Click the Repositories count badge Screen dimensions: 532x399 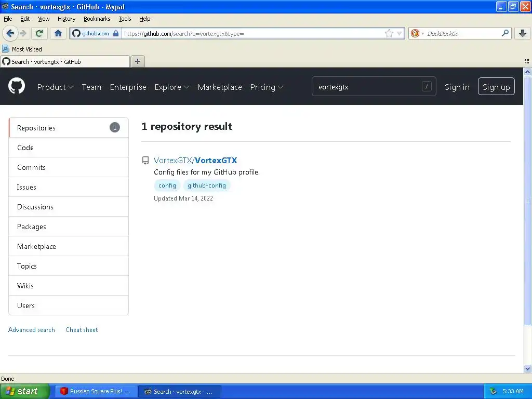(x=115, y=128)
